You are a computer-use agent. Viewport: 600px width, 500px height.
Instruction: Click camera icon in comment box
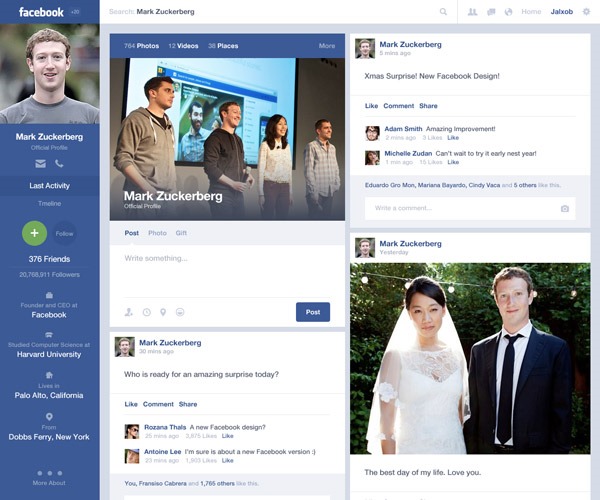pyautogui.click(x=565, y=208)
